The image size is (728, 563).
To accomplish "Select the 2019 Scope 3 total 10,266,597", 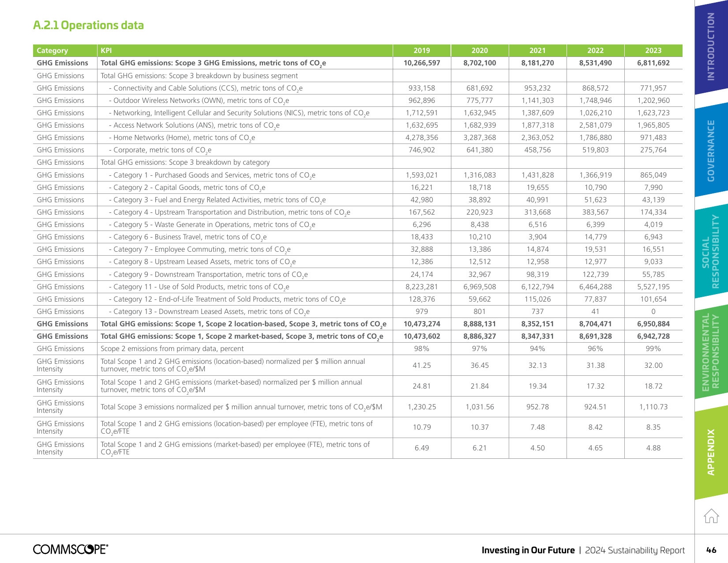I will point(422,63).
